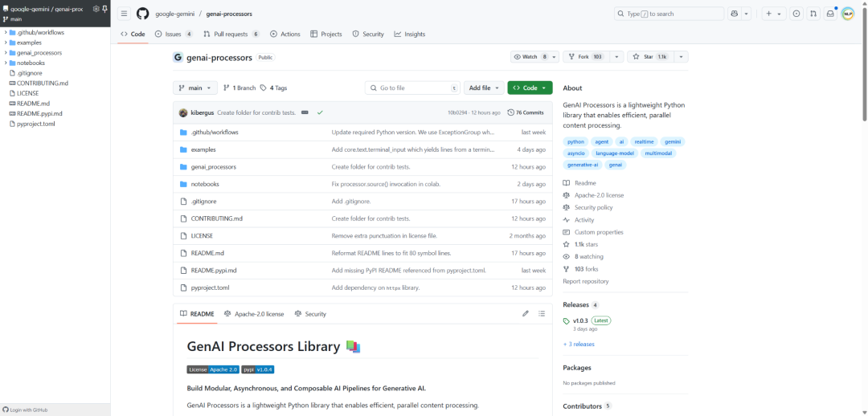This screenshot has height=416, width=868.
Task: Focus the Type / to search field
Action: (x=669, y=14)
